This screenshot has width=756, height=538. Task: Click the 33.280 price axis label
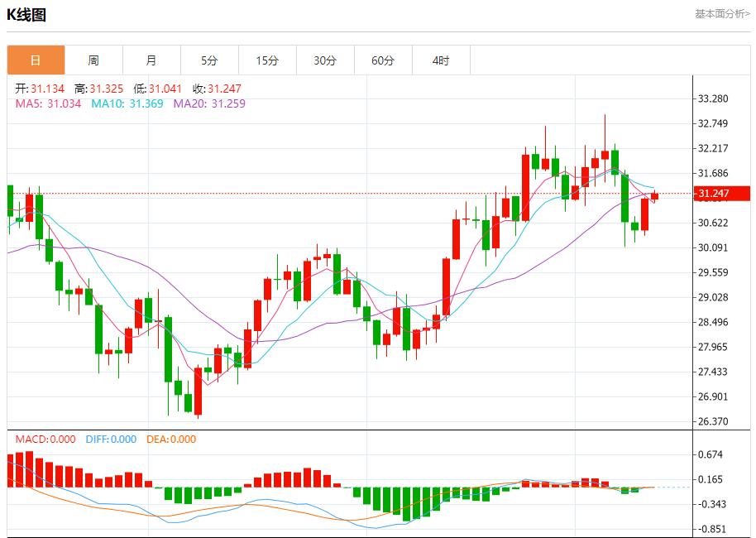pos(713,98)
